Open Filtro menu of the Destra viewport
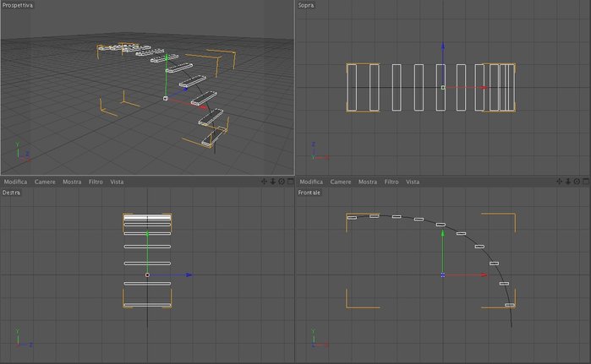This screenshot has height=364, width=591. pyautogui.click(x=96, y=182)
